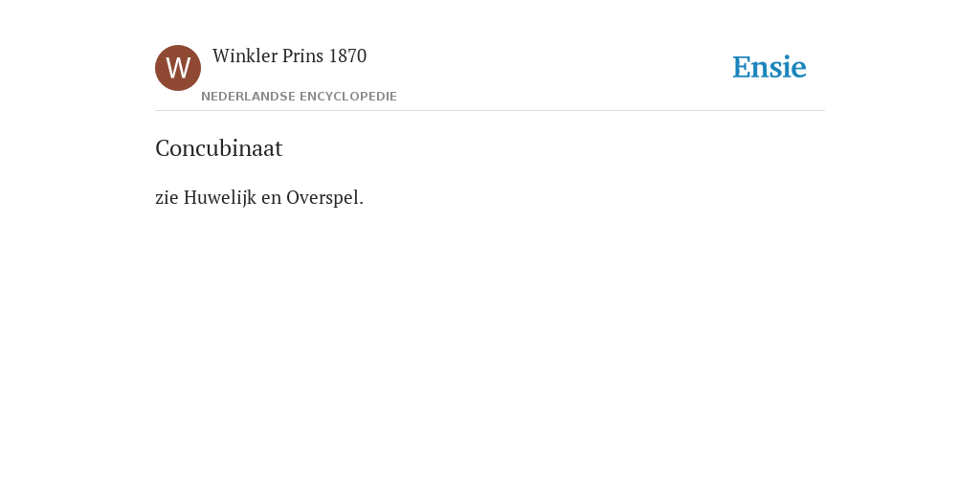Select the word Prins in the header
Image resolution: width=980 pixels, height=490 pixels.
point(303,56)
